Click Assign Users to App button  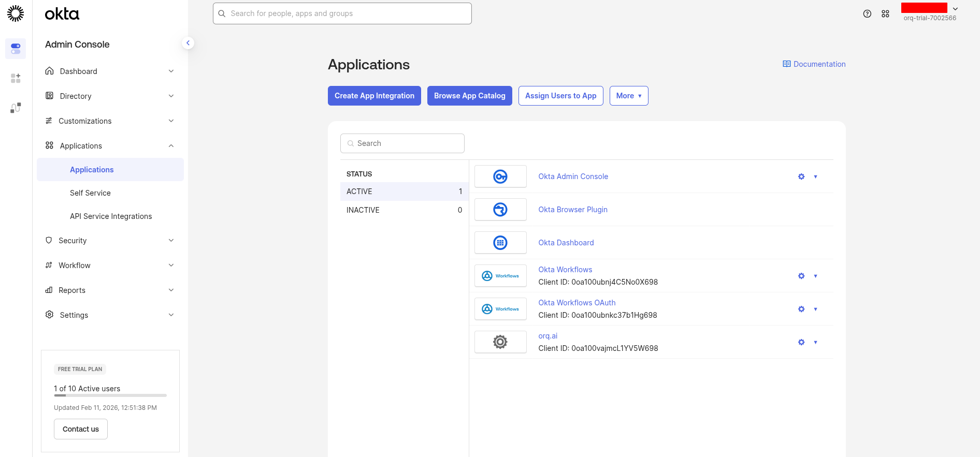(561, 96)
